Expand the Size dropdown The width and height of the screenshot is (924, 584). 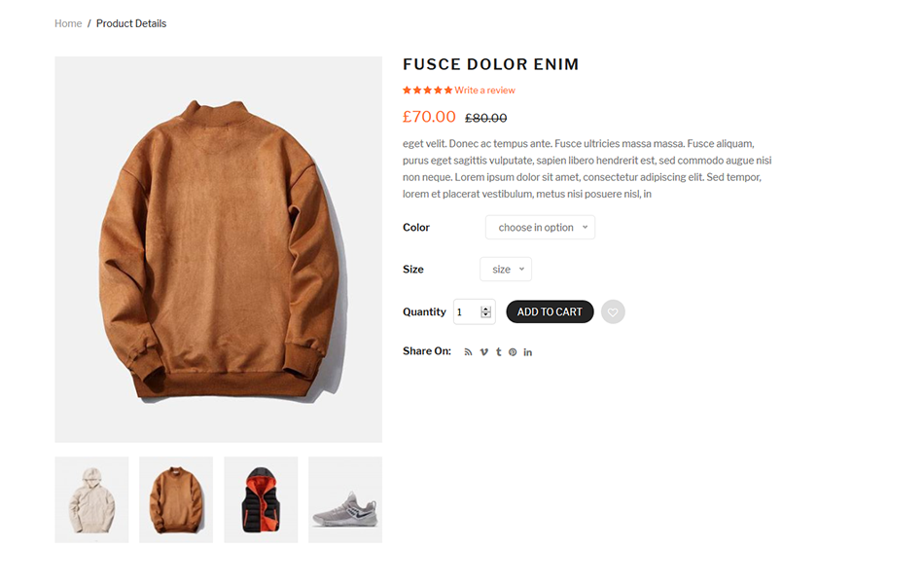click(x=506, y=270)
